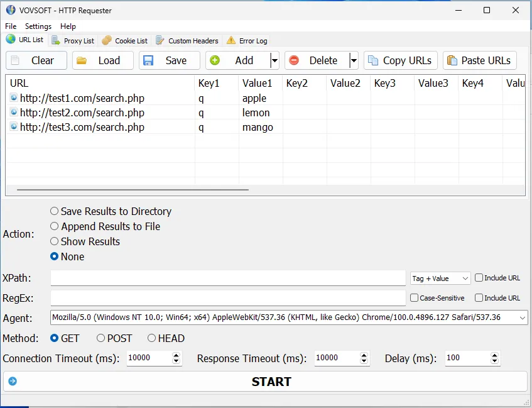532x408 pixels.
Task: Open the Help menu
Action: click(x=68, y=26)
